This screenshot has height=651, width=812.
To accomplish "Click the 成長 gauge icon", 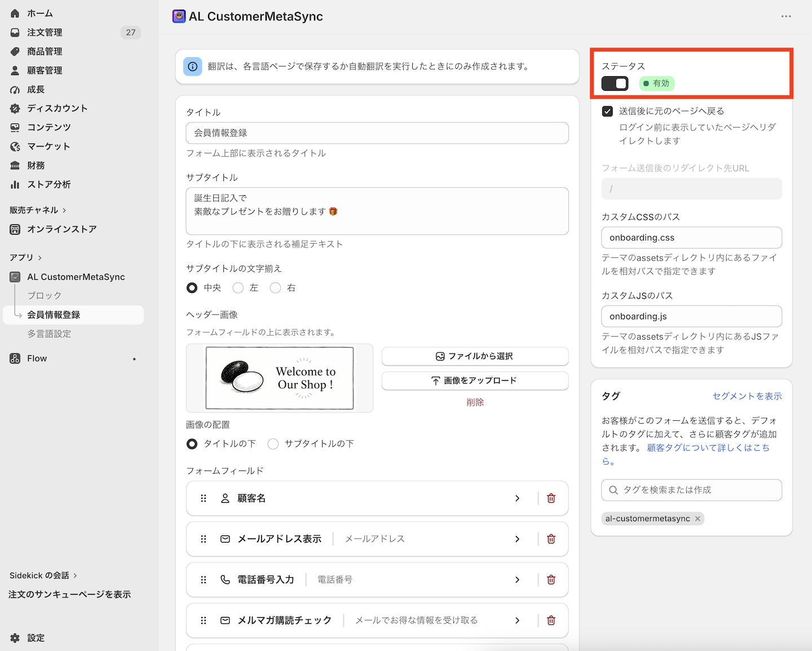I will coord(15,89).
